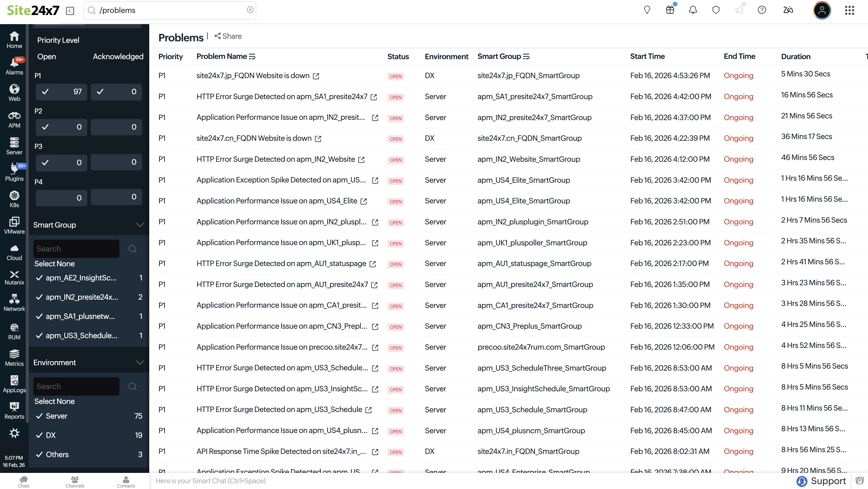The height and width of the screenshot is (489, 868).
Task: Open the Problem Name column filter
Action: point(252,57)
